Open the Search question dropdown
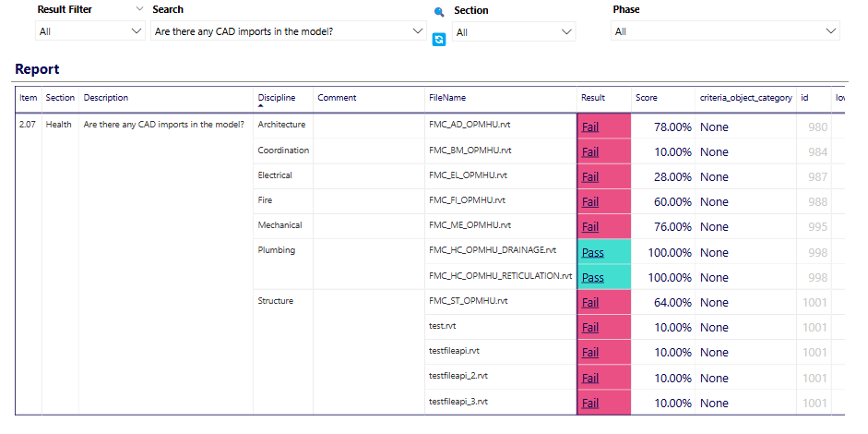The image size is (868, 434). pos(289,31)
